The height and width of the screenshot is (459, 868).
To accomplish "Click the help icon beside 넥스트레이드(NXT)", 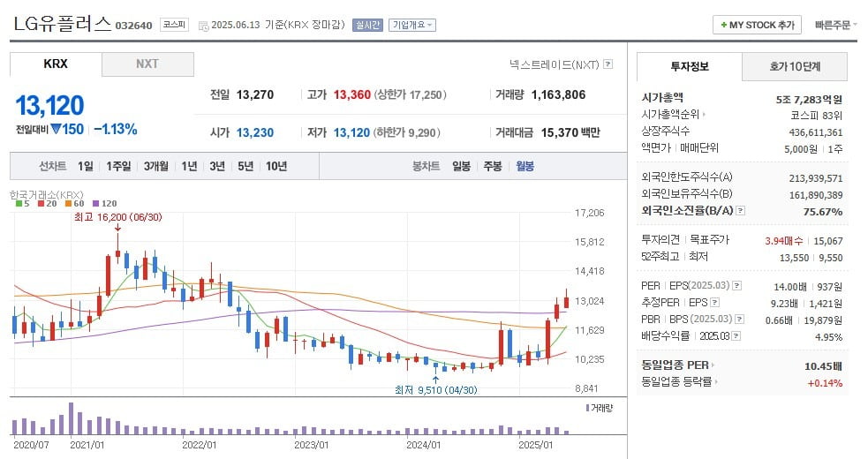I will (608, 64).
